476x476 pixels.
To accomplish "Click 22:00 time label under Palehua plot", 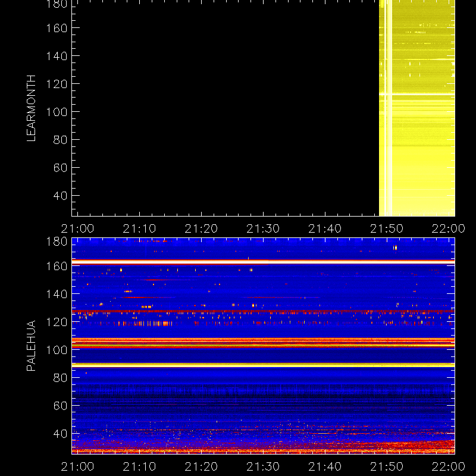I will (x=449, y=466).
